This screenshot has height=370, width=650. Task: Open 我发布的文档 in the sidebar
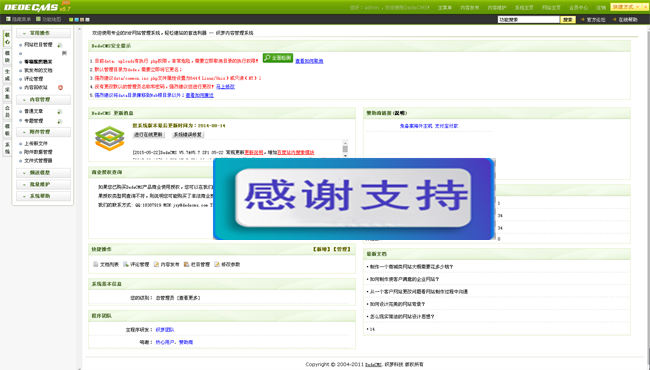38,70
